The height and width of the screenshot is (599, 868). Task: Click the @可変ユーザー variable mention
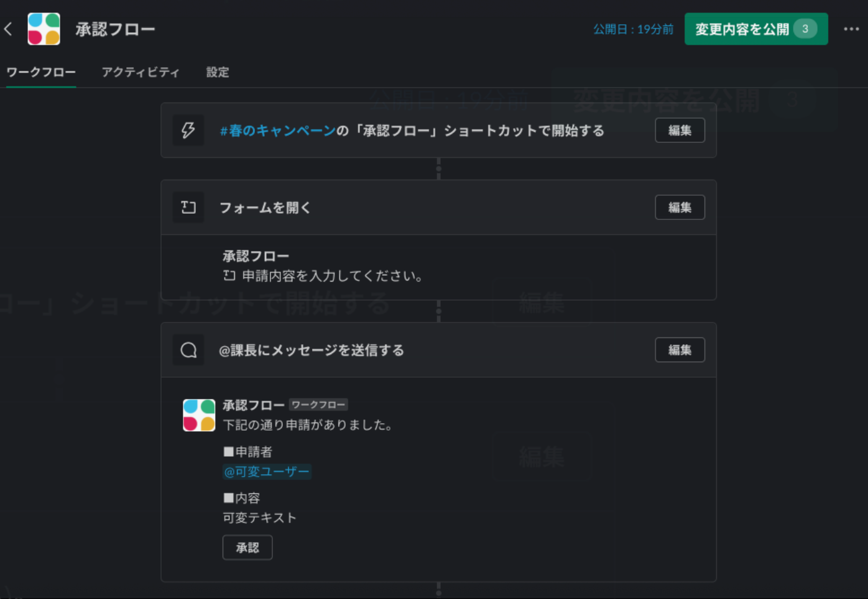point(267,472)
